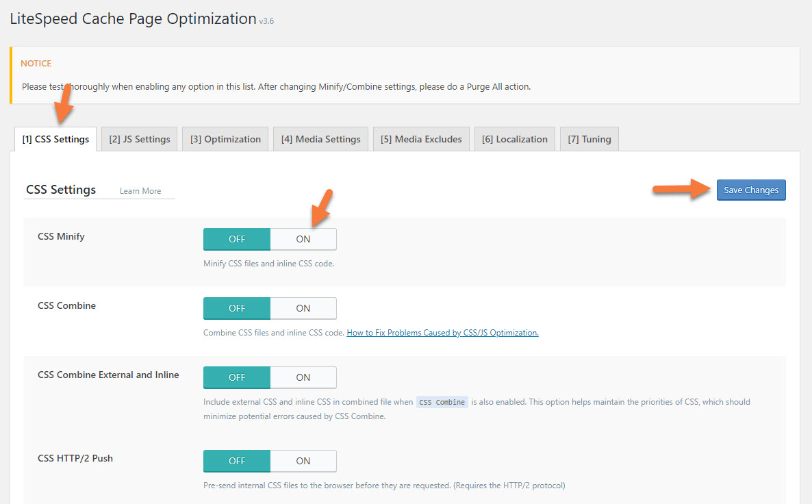Click the Save Changes button
The width and height of the screenshot is (812, 504).
point(750,190)
